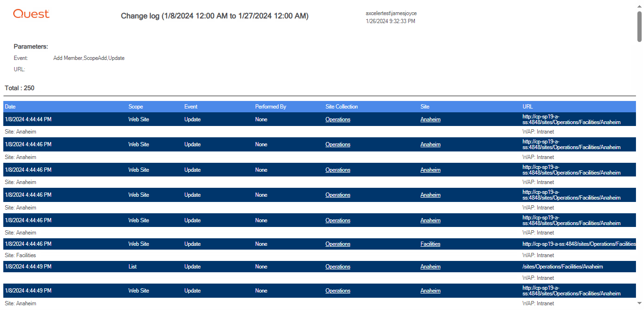The image size is (644, 310).
Task: Click the URL cell in the Facilities row
Action: (579, 244)
